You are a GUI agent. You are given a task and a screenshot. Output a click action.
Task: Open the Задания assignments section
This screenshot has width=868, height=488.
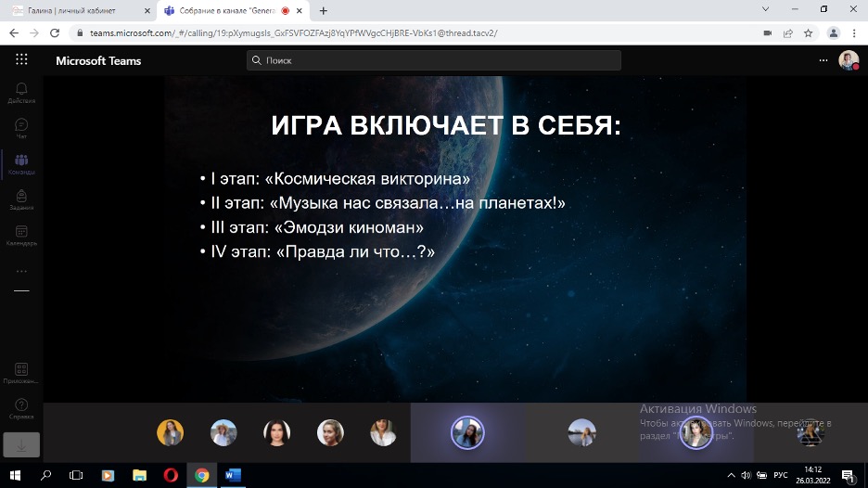(x=21, y=199)
